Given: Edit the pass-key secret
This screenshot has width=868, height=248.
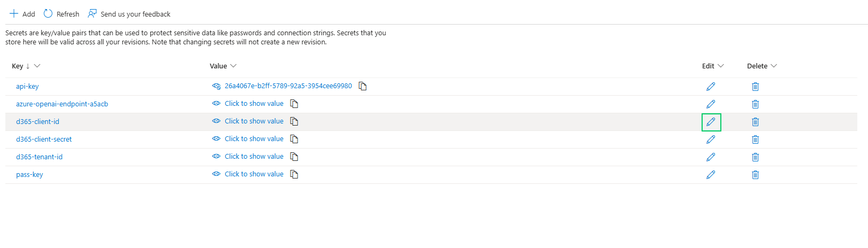Looking at the screenshot, I should [711, 175].
